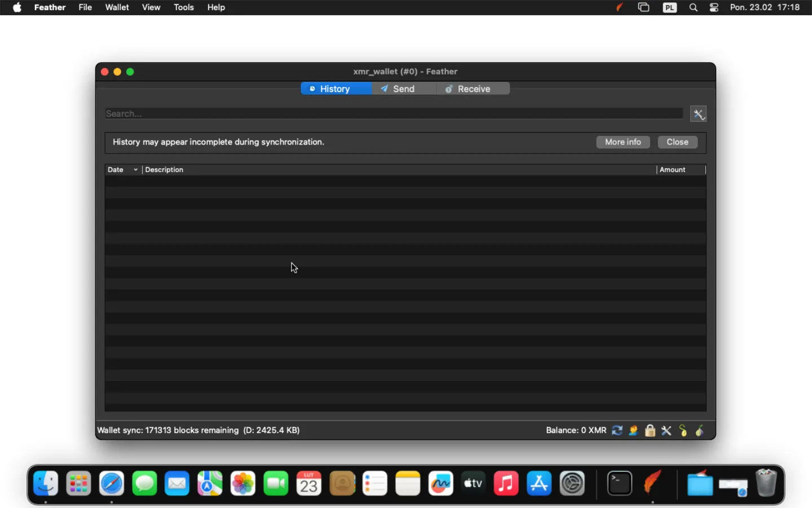Open FaceTime from the Dock

(x=276, y=484)
